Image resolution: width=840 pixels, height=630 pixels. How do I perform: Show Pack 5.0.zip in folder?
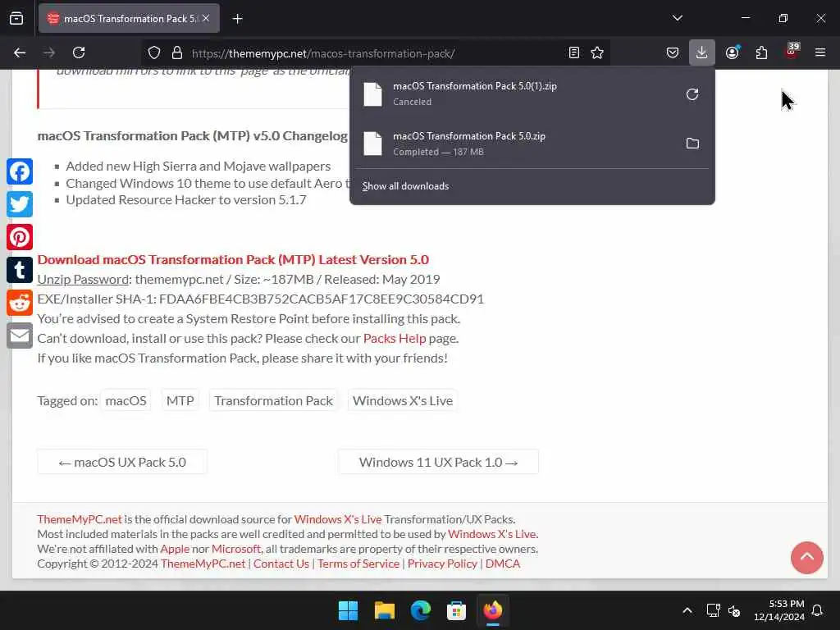coord(692,144)
